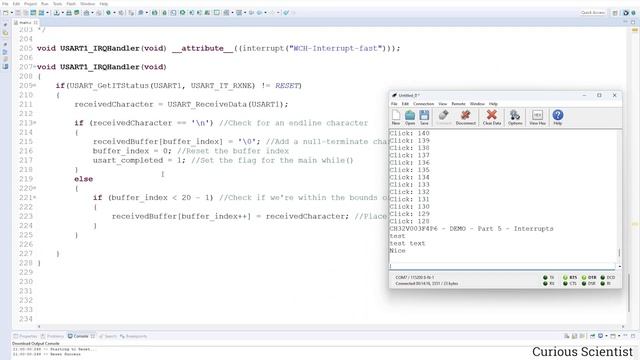640x360 pixels.
Task: Clear Data with the red X icon
Action: [x=492, y=117]
